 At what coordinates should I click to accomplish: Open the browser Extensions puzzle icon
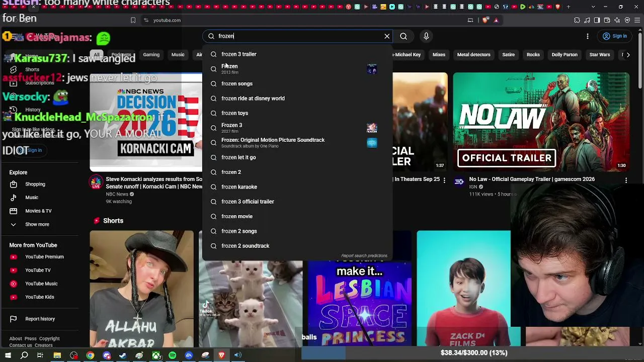[x=577, y=20]
